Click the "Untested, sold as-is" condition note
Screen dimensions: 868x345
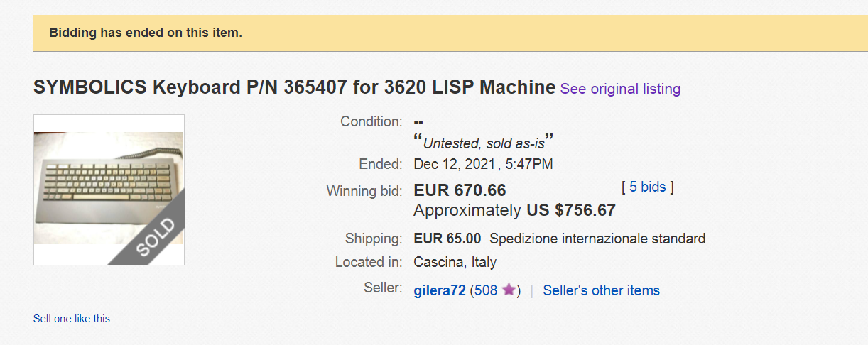(484, 143)
